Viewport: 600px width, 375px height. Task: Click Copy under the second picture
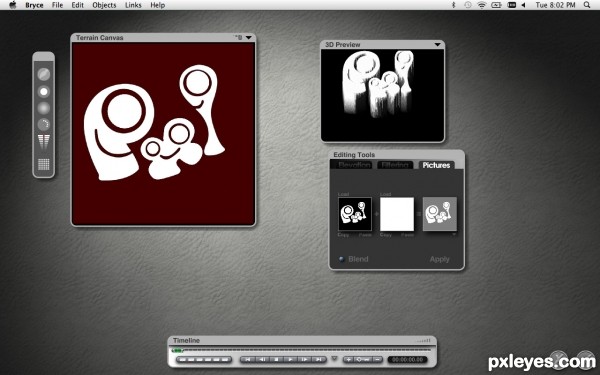click(x=386, y=235)
